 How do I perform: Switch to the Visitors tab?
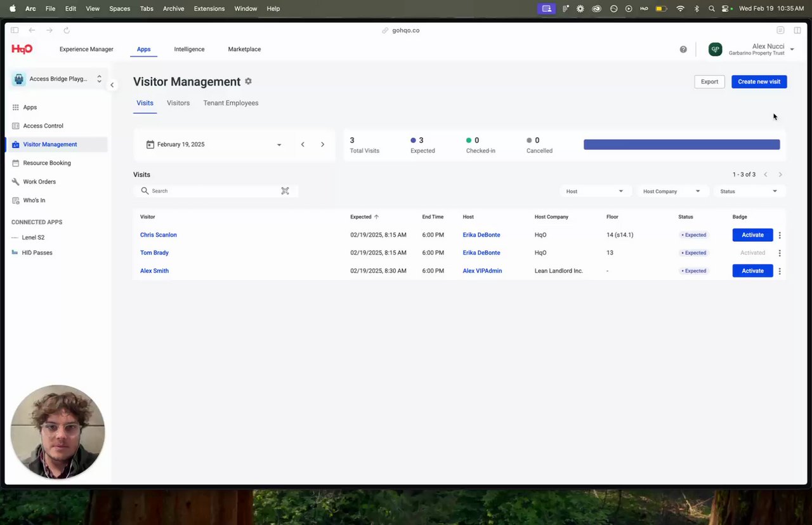coord(178,103)
